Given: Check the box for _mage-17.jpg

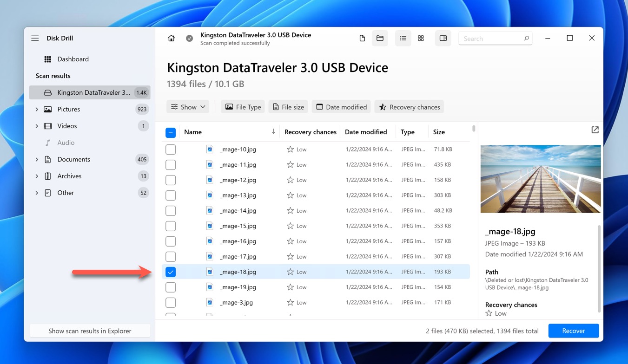Looking at the screenshot, I should click(x=171, y=257).
